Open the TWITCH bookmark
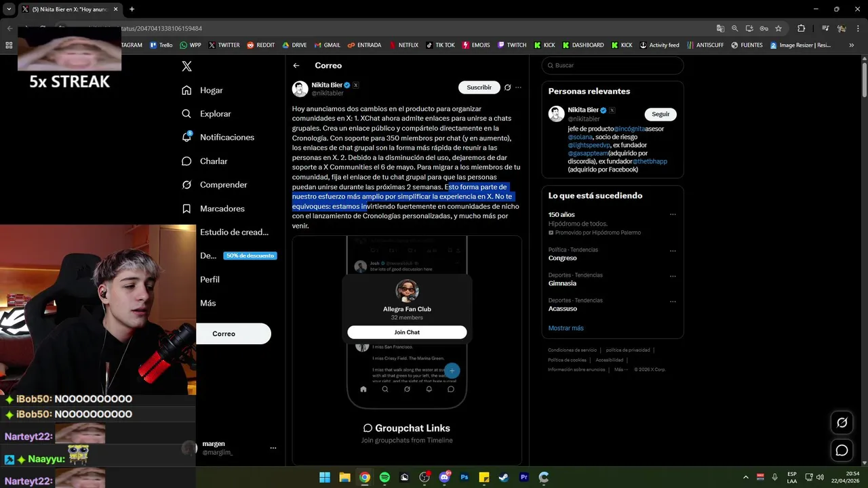 click(x=511, y=45)
